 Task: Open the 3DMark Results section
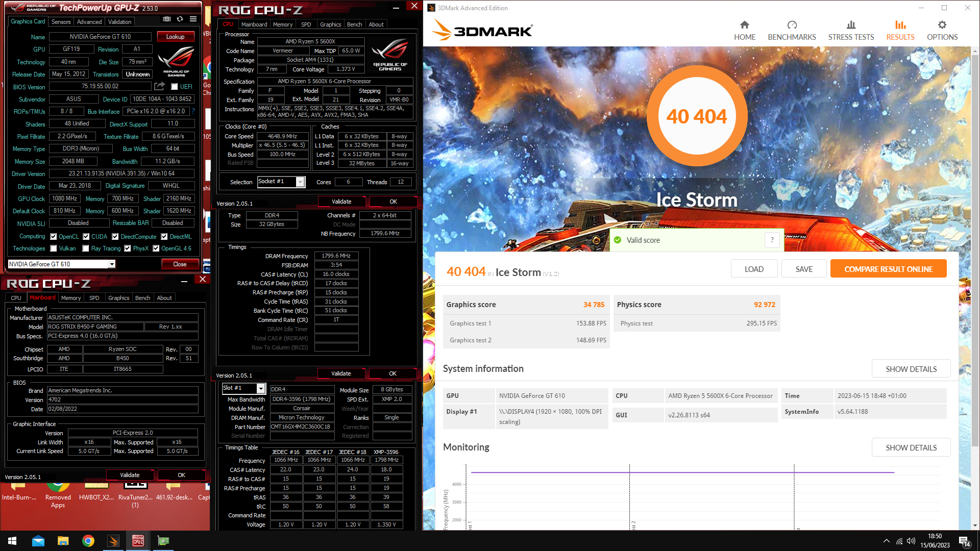(x=900, y=31)
